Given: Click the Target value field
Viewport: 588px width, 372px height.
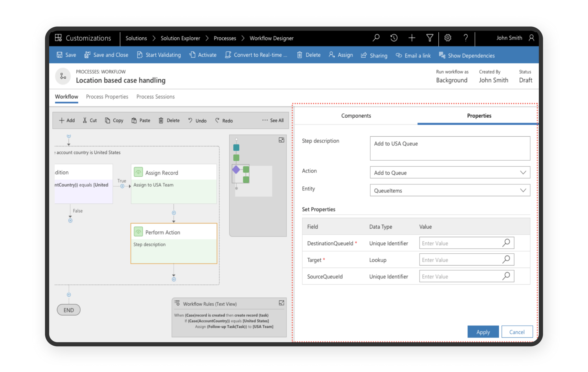Looking at the screenshot, I should (467, 259).
